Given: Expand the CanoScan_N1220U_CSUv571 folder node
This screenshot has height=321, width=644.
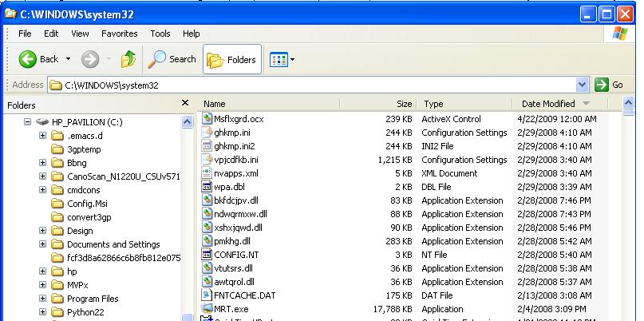Looking at the screenshot, I should tap(43, 176).
